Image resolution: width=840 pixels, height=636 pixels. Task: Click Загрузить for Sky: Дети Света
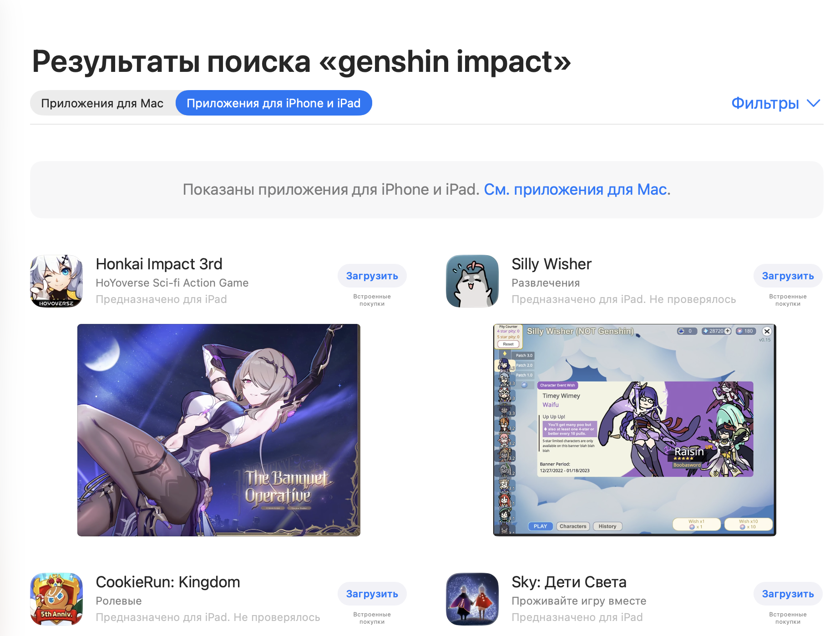coord(788,594)
